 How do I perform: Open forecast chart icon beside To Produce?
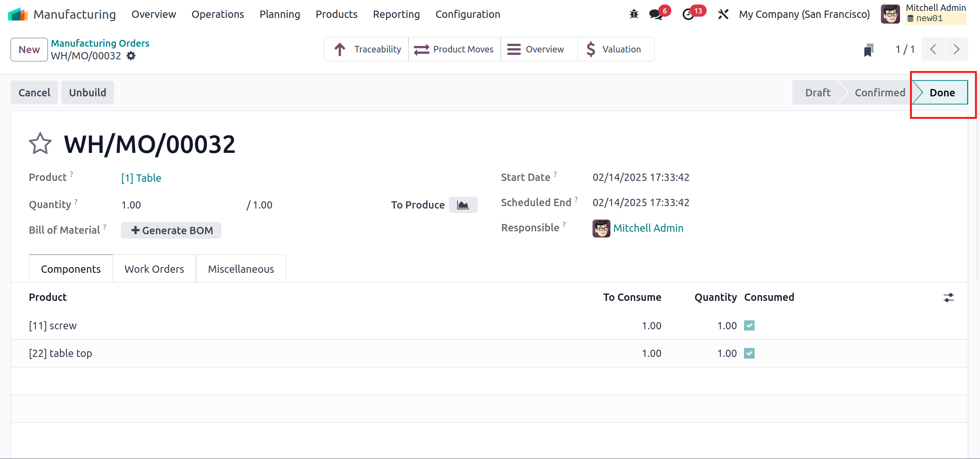[x=463, y=205]
